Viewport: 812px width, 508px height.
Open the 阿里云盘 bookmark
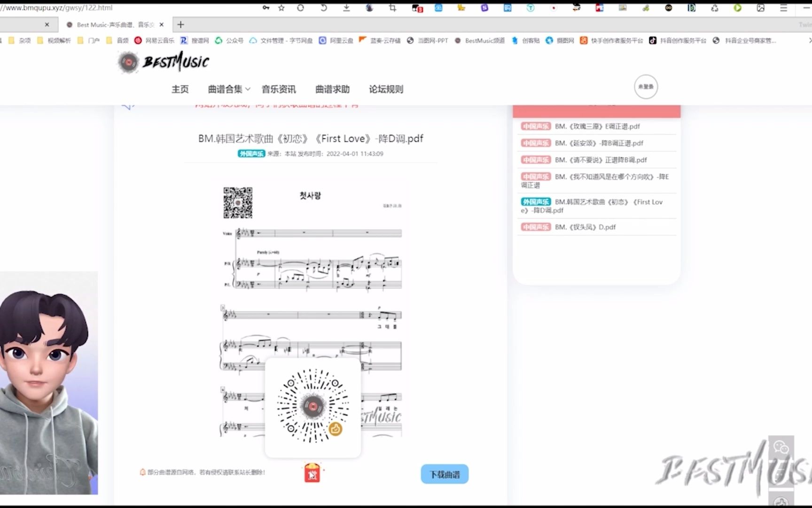point(336,40)
